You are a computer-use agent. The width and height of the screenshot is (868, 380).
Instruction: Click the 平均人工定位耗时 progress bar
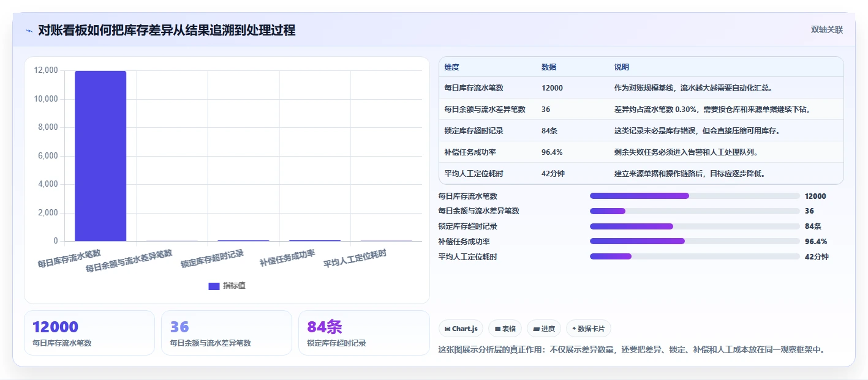coord(695,256)
